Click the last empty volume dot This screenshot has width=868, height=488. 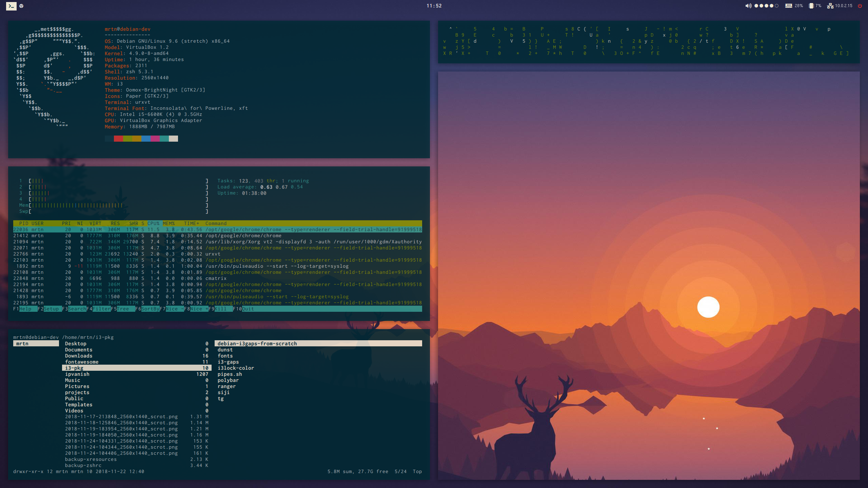[x=777, y=6]
